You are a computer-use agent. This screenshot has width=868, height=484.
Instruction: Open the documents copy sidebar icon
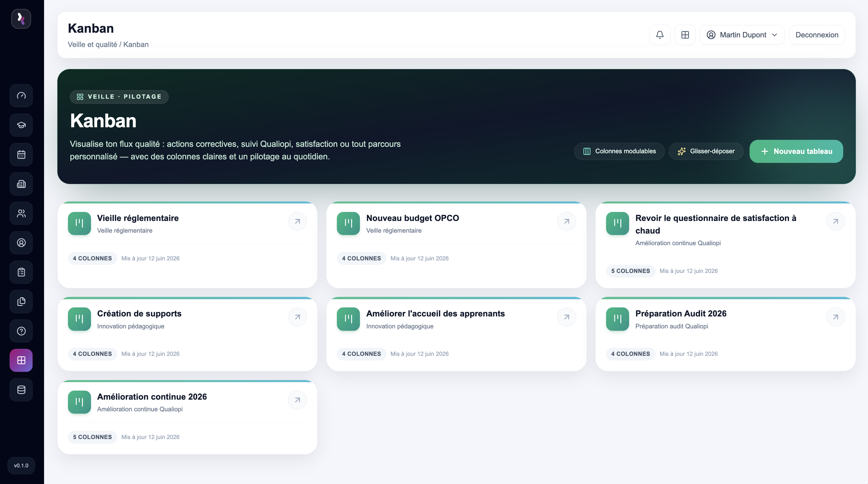[x=21, y=301]
